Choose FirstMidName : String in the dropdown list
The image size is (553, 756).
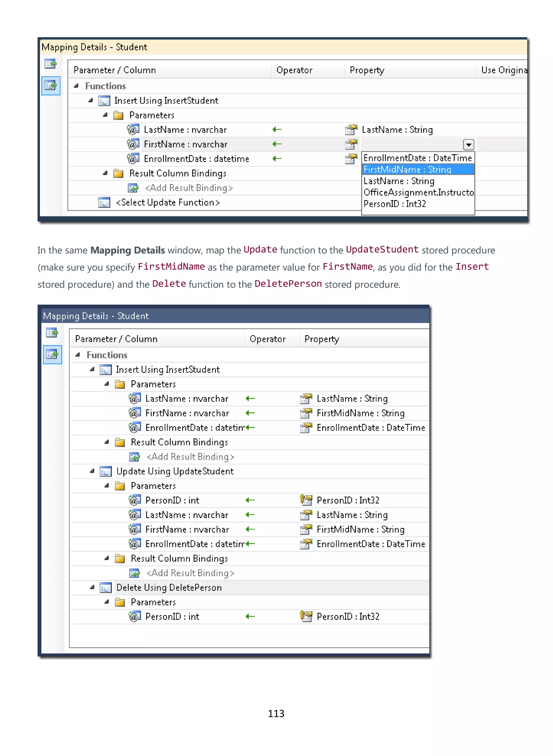coord(418,170)
